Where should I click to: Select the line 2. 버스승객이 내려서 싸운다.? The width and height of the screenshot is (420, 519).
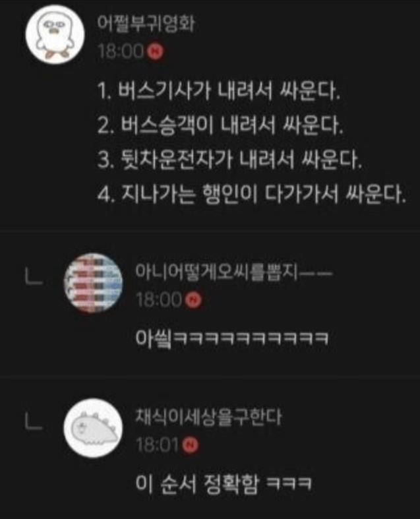point(220,125)
